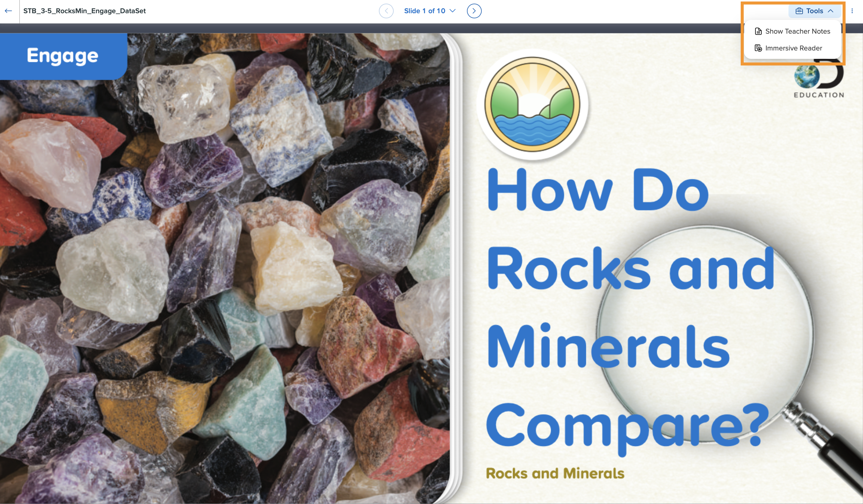Click the 'Rocks and Minerals' subtitle

tap(555, 473)
